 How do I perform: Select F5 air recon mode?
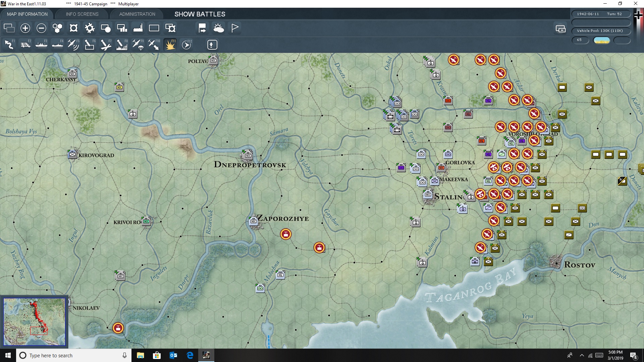(x=73, y=45)
